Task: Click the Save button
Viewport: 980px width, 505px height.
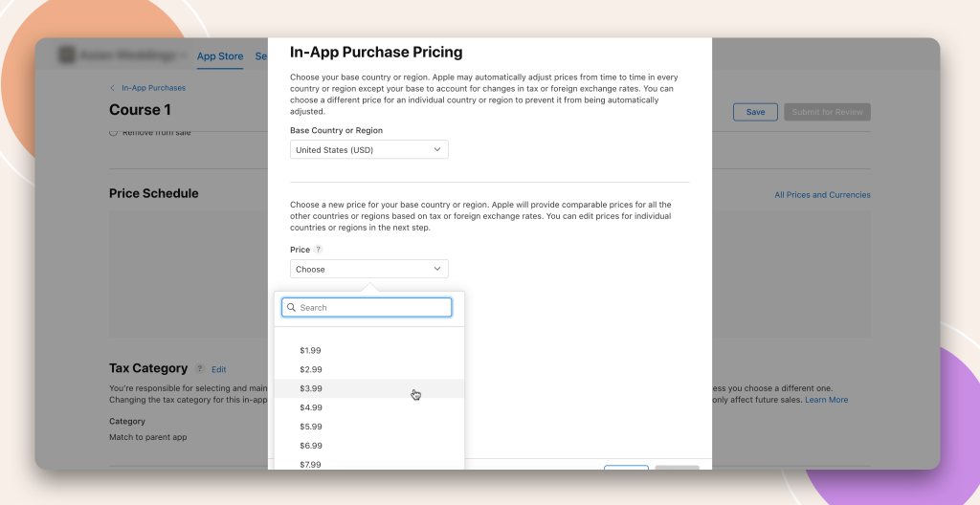Action: coord(755,112)
